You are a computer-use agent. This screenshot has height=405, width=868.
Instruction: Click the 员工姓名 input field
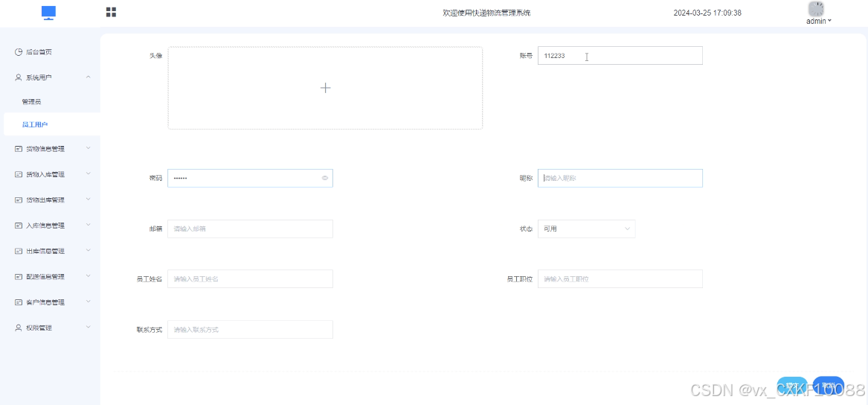click(x=250, y=278)
